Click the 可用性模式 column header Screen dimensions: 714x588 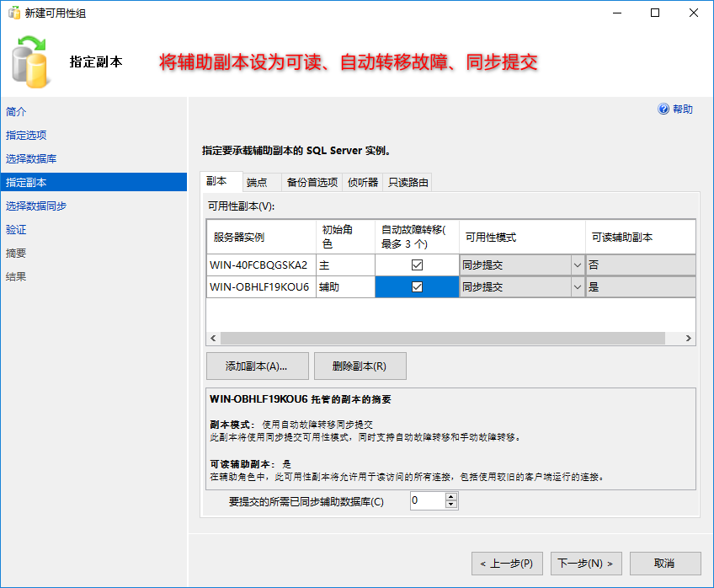[x=522, y=237]
